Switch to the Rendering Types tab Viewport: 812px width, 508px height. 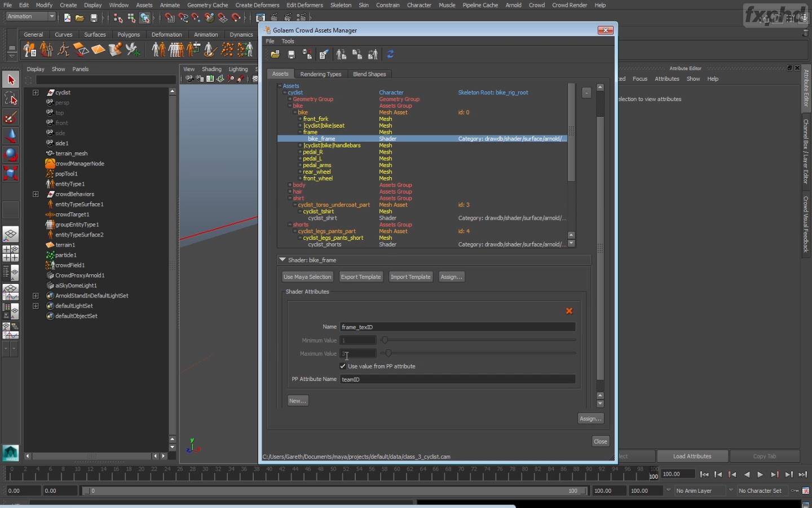[x=320, y=75]
